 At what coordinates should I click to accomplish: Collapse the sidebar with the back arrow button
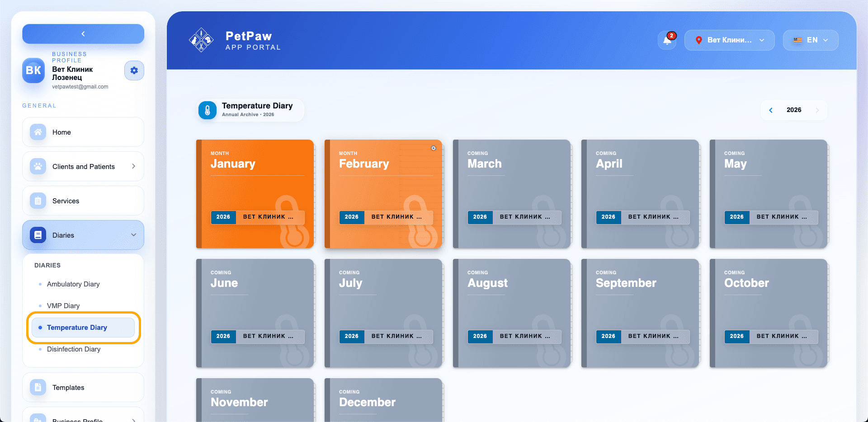83,34
